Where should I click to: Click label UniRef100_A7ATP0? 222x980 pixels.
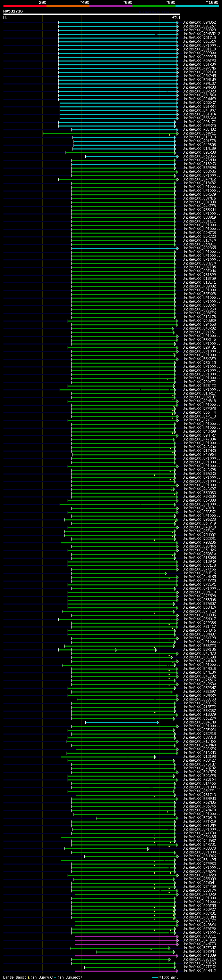[199, 929]
